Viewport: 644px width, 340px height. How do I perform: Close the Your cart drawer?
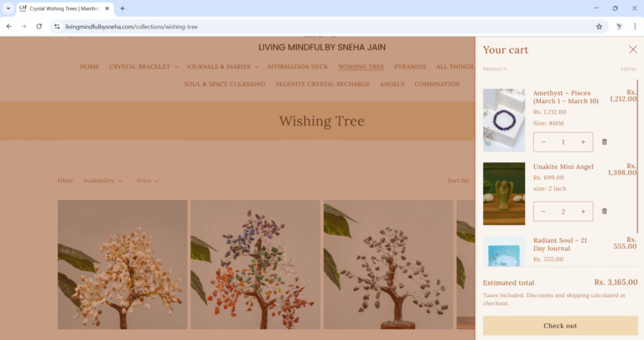point(632,49)
